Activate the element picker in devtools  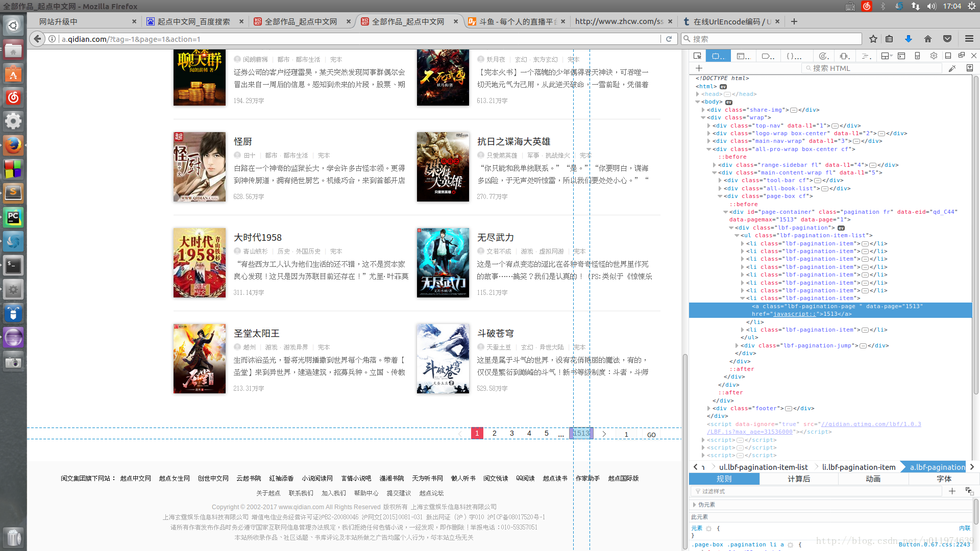697,56
